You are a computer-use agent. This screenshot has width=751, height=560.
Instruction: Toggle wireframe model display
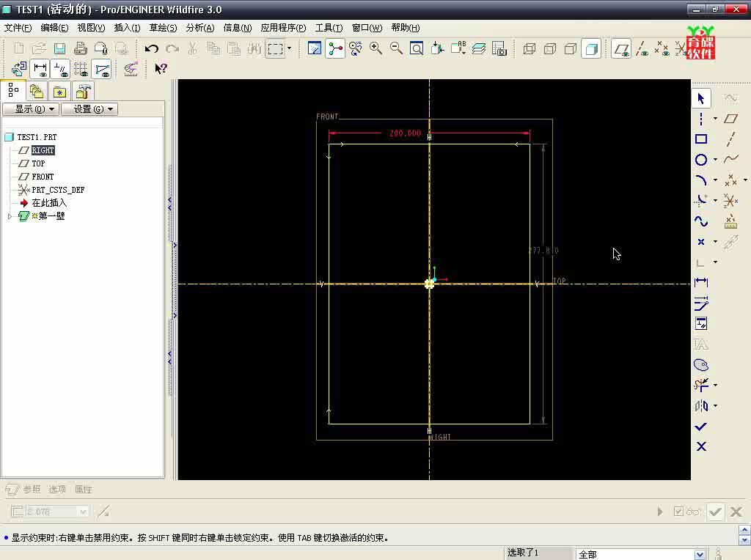[530, 49]
